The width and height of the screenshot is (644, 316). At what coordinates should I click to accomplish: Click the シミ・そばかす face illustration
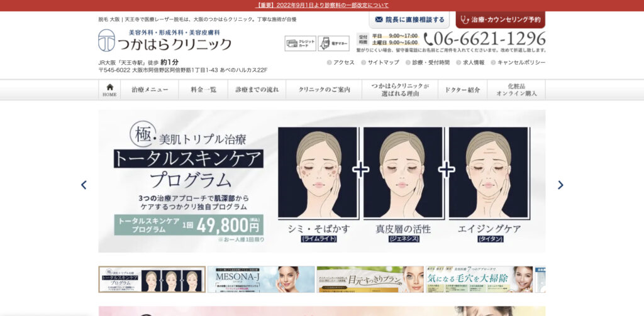click(318, 173)
